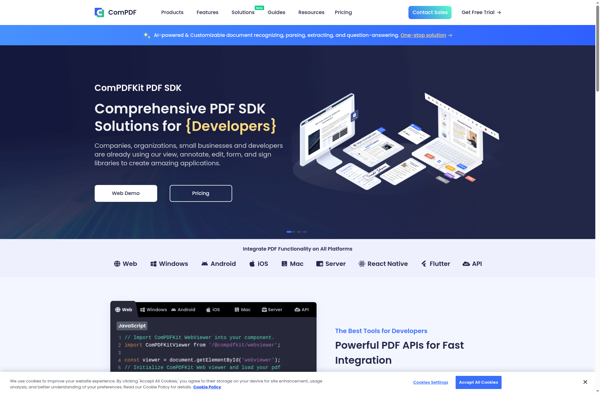Launch the Web Demo button
This screenshot has height=394, width=600.
[x=126, y=193]
